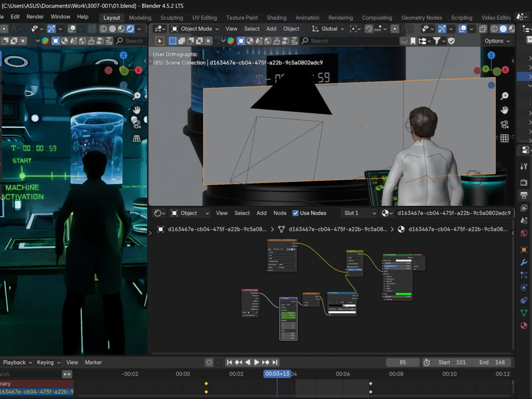Image resolution: width=532 pixels, height=399 pixels.
Task: Click timeline clock sync icon
Action: (x=427, y=362)
